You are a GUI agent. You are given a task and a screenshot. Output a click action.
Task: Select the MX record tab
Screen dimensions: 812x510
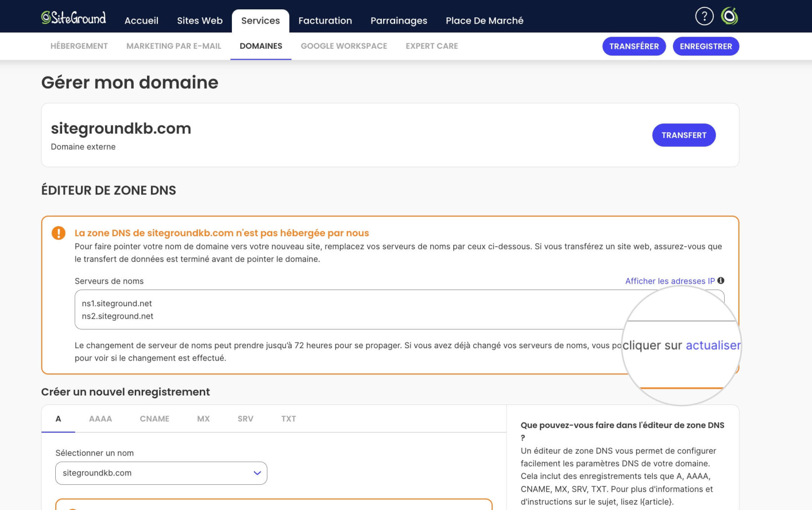point(203,419)
